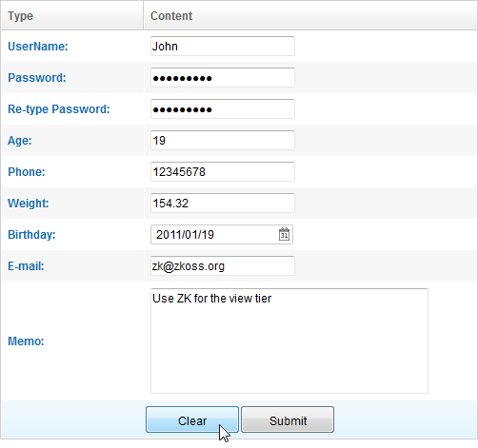Focus the E-mail field with zk@zkoss.org
Viewport: 478px width, 448px height.
coord(223,265)
